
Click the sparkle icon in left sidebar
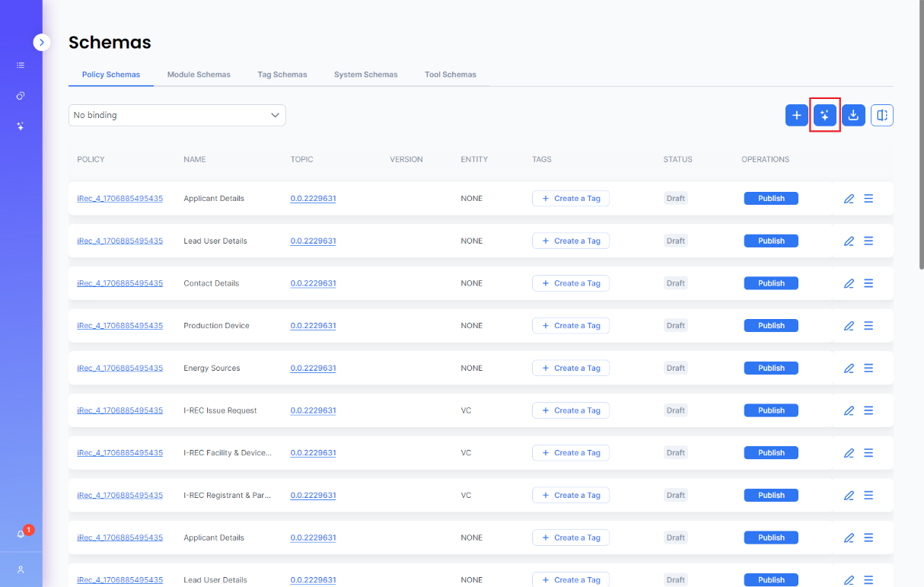point(21,126)
